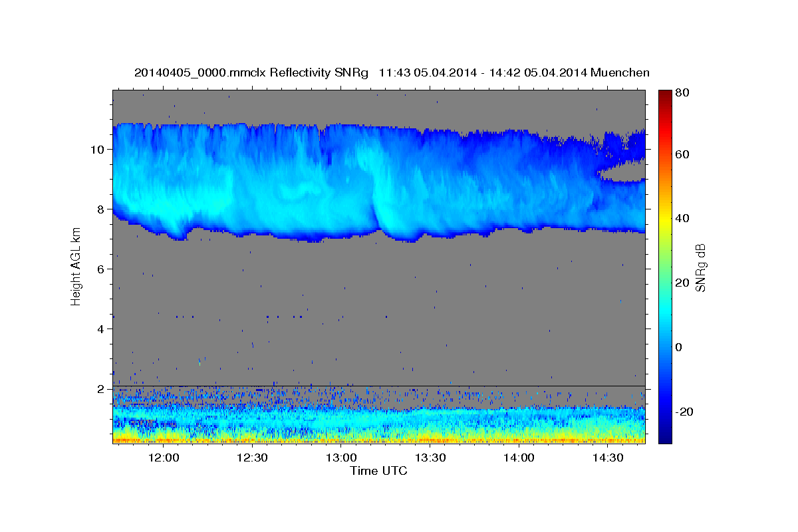Click the colorbar value 20 (positive)

tap(684, 283)
